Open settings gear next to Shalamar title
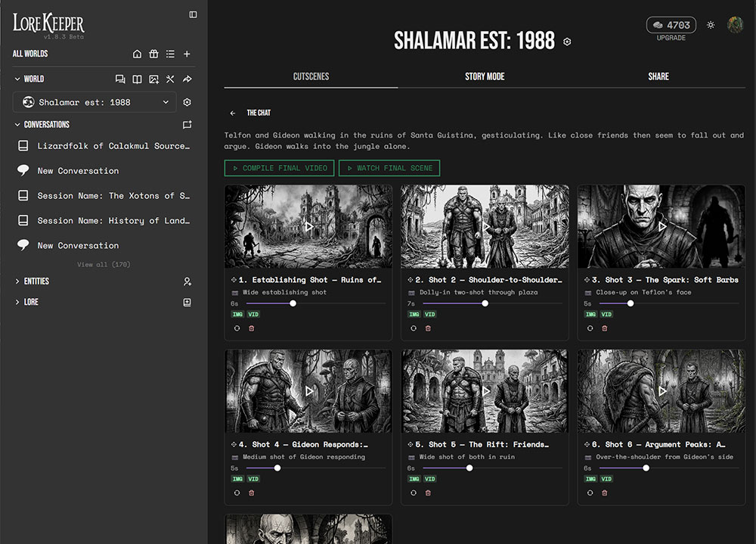Screen dimensions: 756x544 (x=567, y=42)
